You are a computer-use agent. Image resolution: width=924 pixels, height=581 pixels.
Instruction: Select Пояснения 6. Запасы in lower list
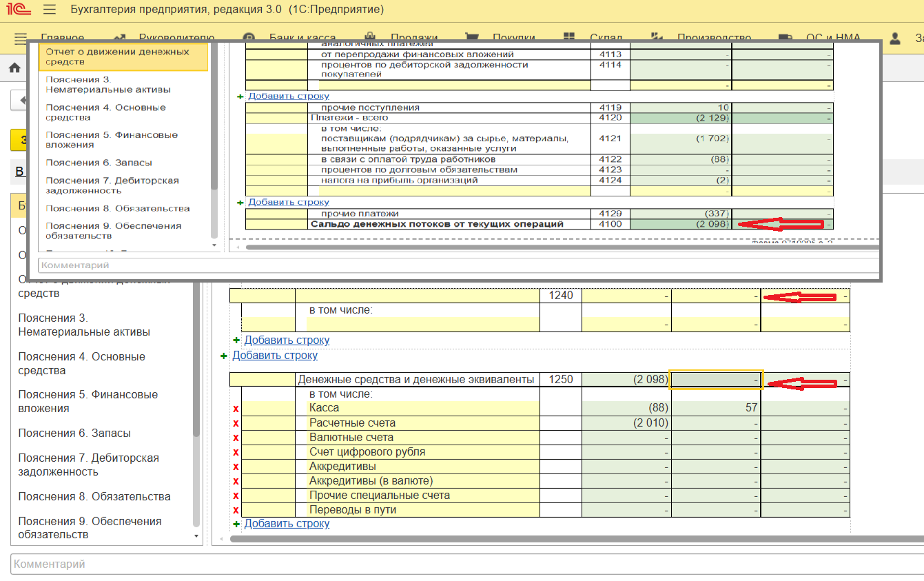click(74, 434)
